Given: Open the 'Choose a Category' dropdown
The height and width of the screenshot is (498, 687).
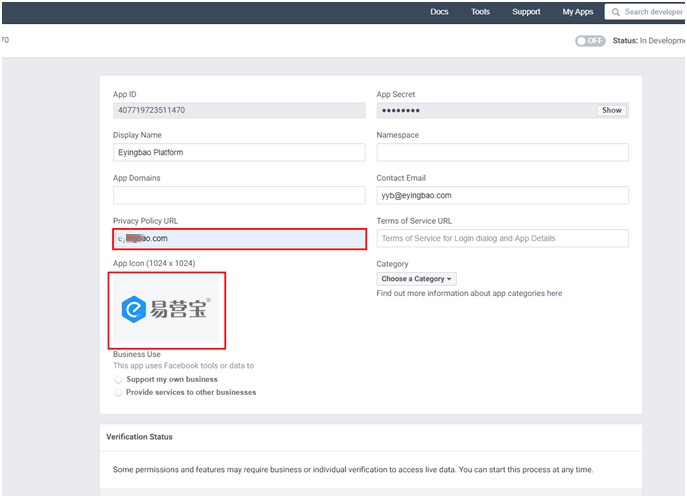Looking at the screenshot, I should [417, 279].
